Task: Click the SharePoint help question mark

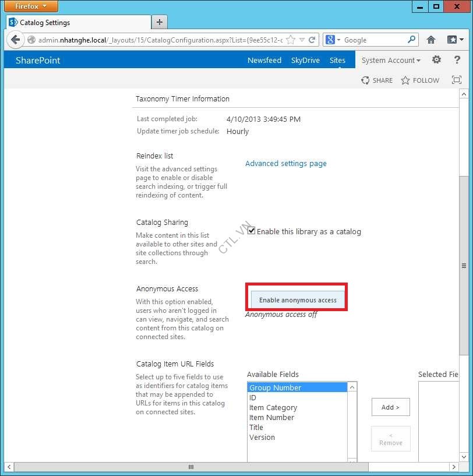Action: click(457, 60)
